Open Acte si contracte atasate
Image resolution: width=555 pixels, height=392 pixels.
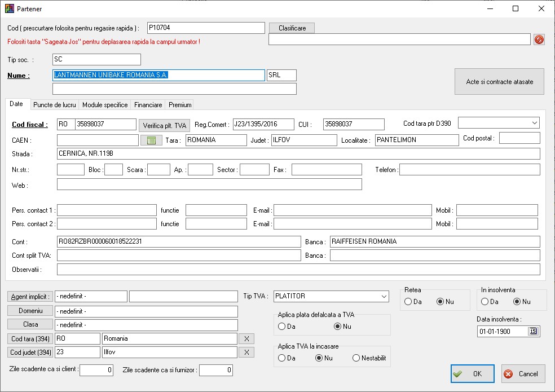coord(499,82)
